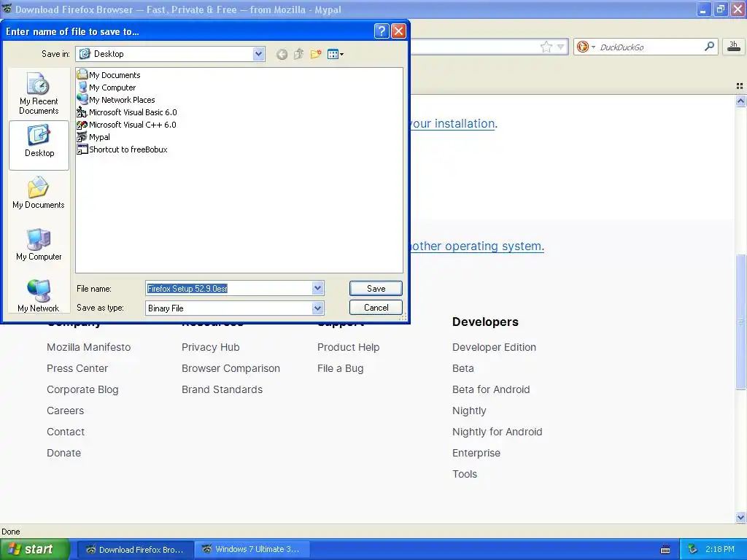Select Shortcut to freeBobux item

(123, 149)
